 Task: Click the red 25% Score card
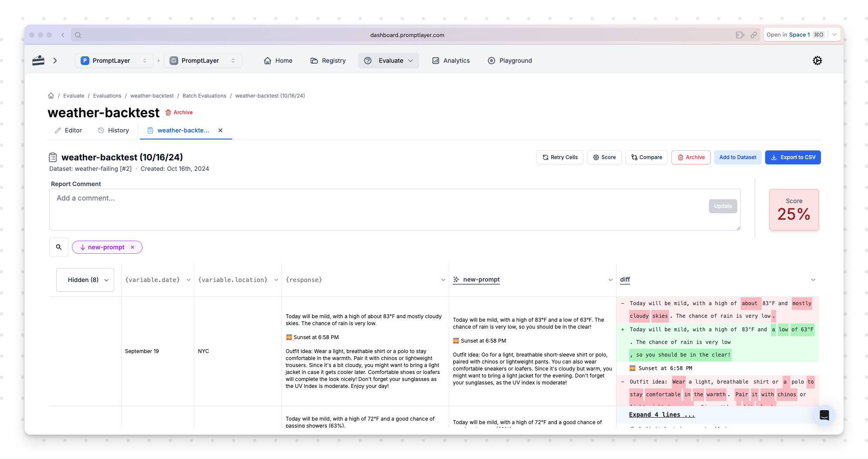point(793,210)
